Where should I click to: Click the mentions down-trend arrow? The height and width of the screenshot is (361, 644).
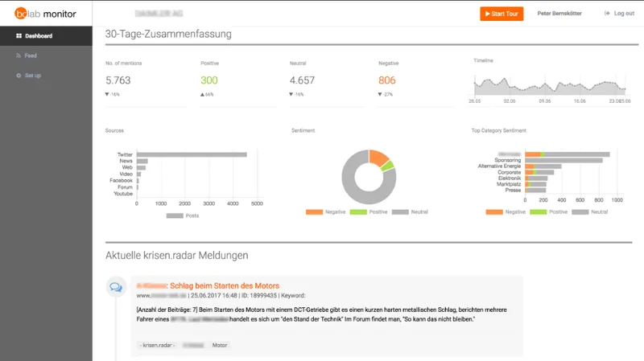[107, 94]
